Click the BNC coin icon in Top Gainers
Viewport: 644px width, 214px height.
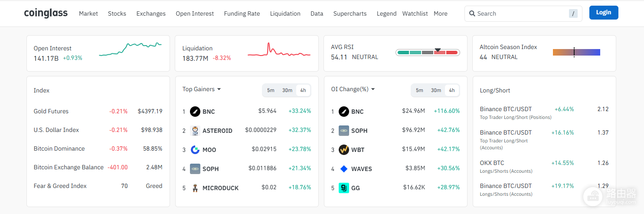tap(195, 112)
